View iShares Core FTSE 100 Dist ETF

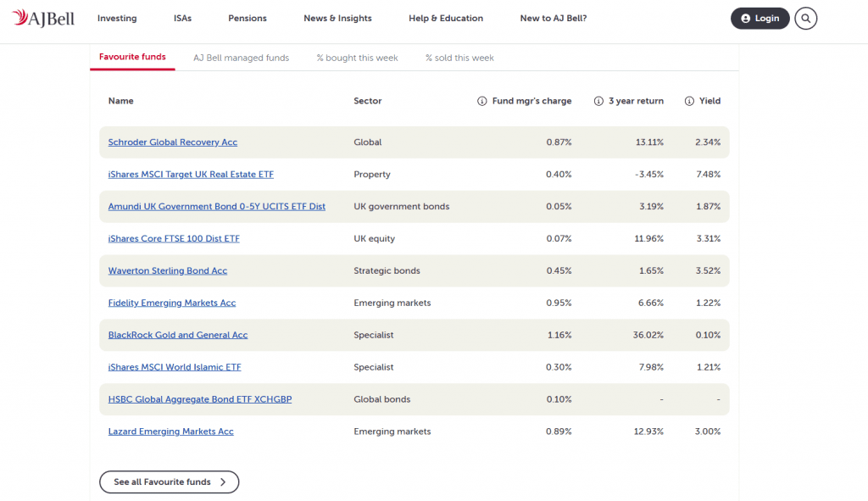174,239
